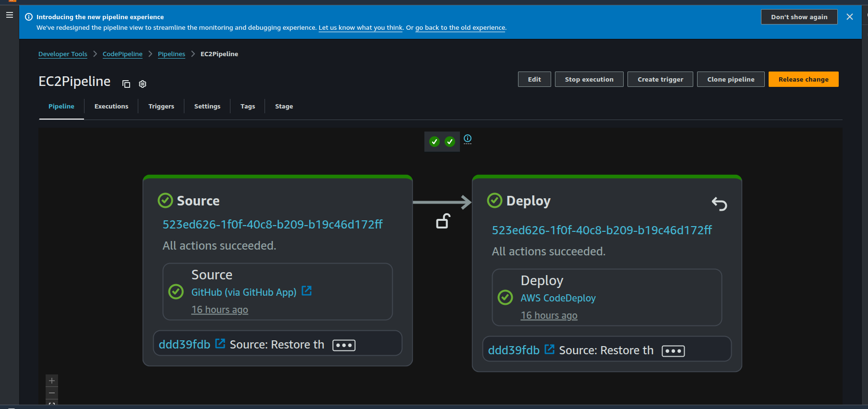This screenshot has width=868, height=409.
Task: Open external icon beside Deploy stage commit
Action: (550, 349)
